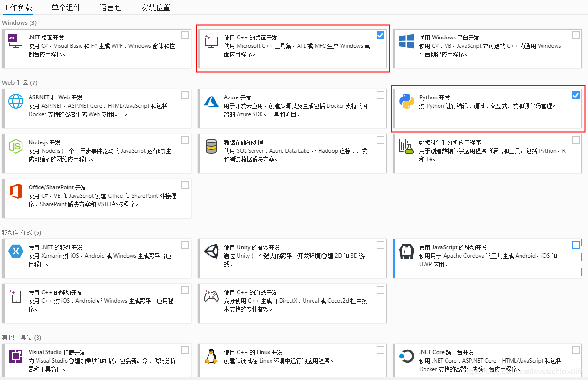Check the 数据科学和分析应用程序 checkbox

(576, 140)
